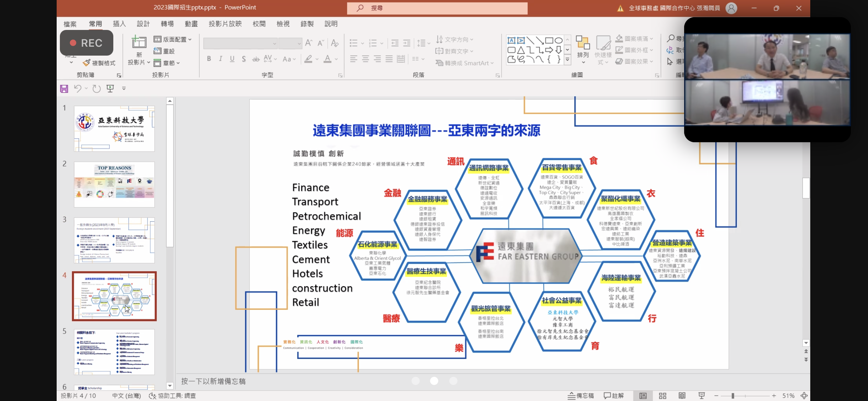
Task: Toggle Italic formatting
Action: point(221,59)
